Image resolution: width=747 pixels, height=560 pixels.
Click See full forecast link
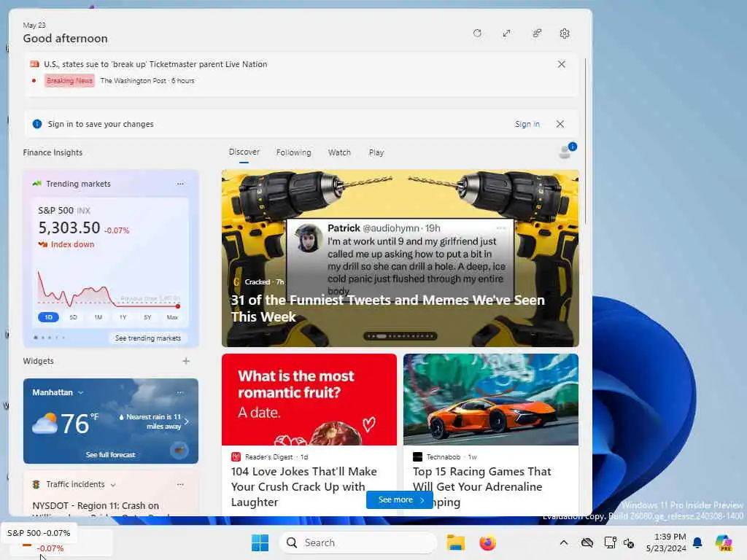click(x=111, y=455)
